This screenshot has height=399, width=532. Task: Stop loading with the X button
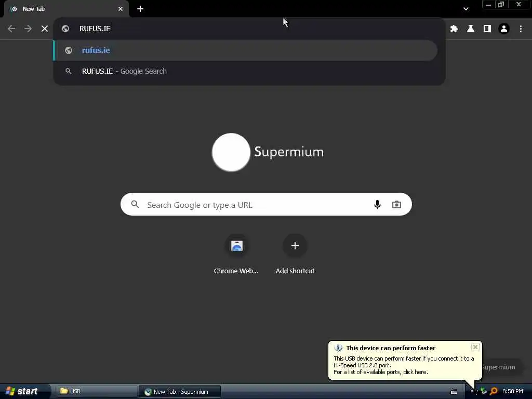click(x=45, y=29)
